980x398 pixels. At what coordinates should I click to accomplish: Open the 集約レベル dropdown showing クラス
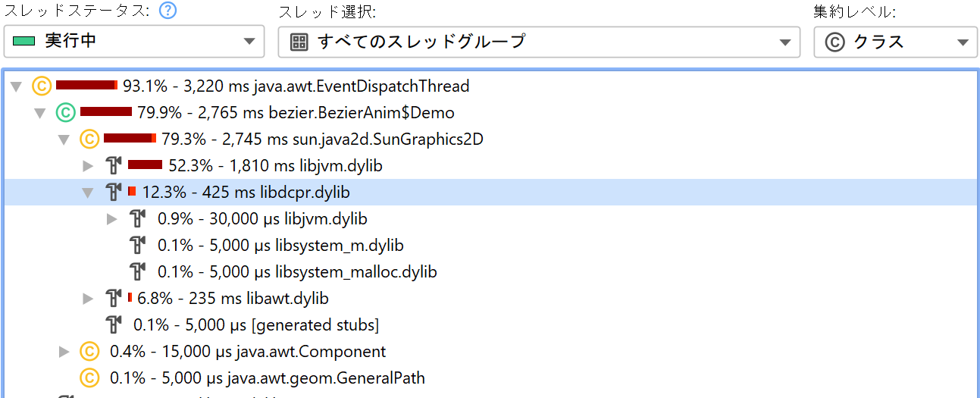click(895, 42)
